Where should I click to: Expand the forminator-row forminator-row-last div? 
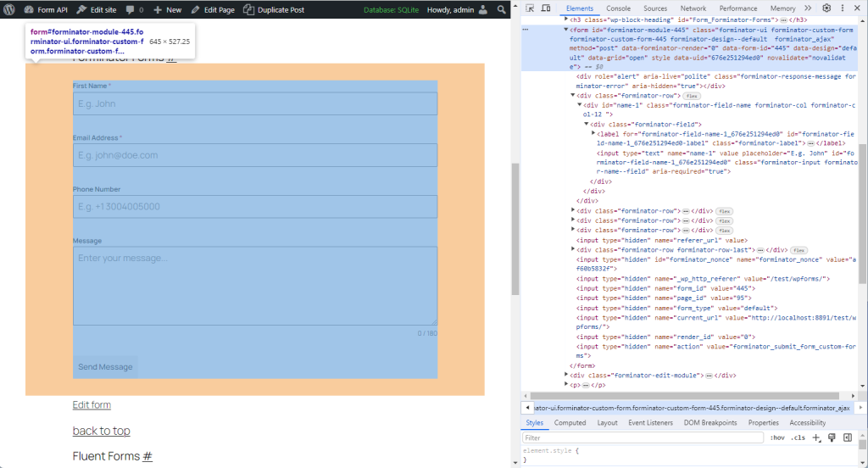coord(572,250)
